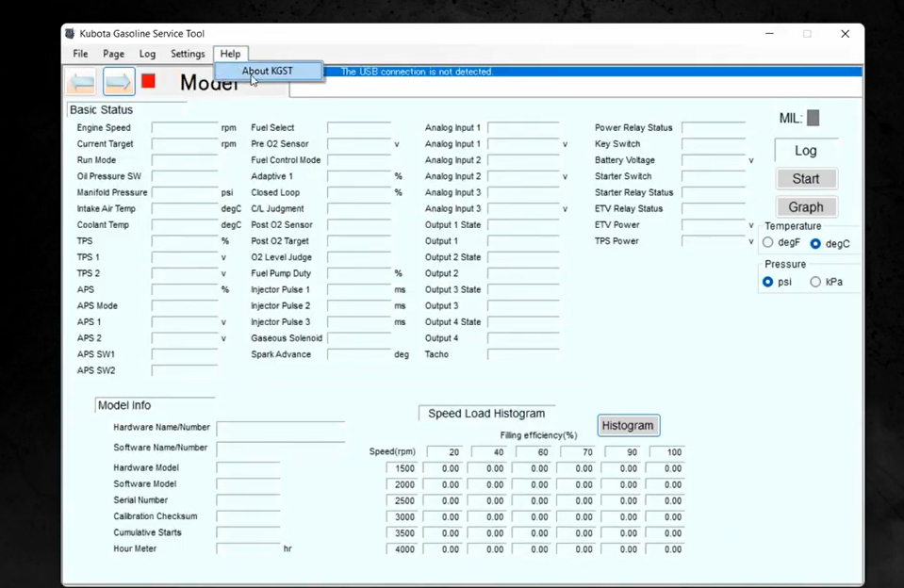Open the Graph view button
The height and width of the screenshot is (588, 904).
pos(806,206)
